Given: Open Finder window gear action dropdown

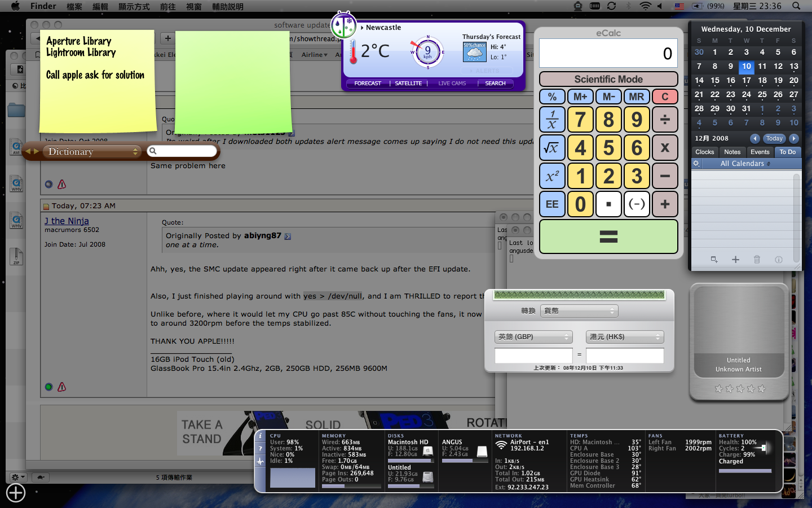Looking at the screenshot, I should (x=19, y=478).
